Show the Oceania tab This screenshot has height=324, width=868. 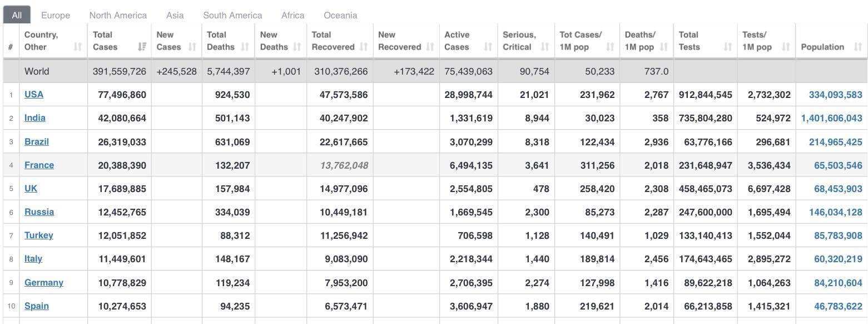point(340,15)
